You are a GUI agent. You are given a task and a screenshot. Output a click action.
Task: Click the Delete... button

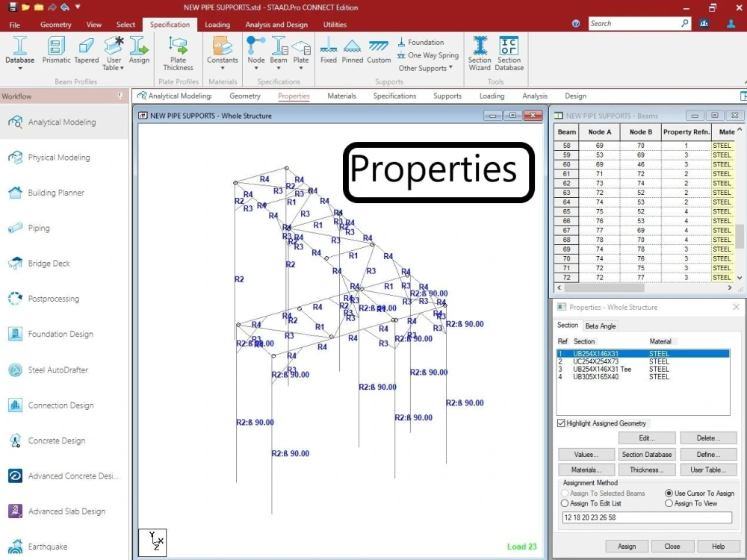(708, 438)
